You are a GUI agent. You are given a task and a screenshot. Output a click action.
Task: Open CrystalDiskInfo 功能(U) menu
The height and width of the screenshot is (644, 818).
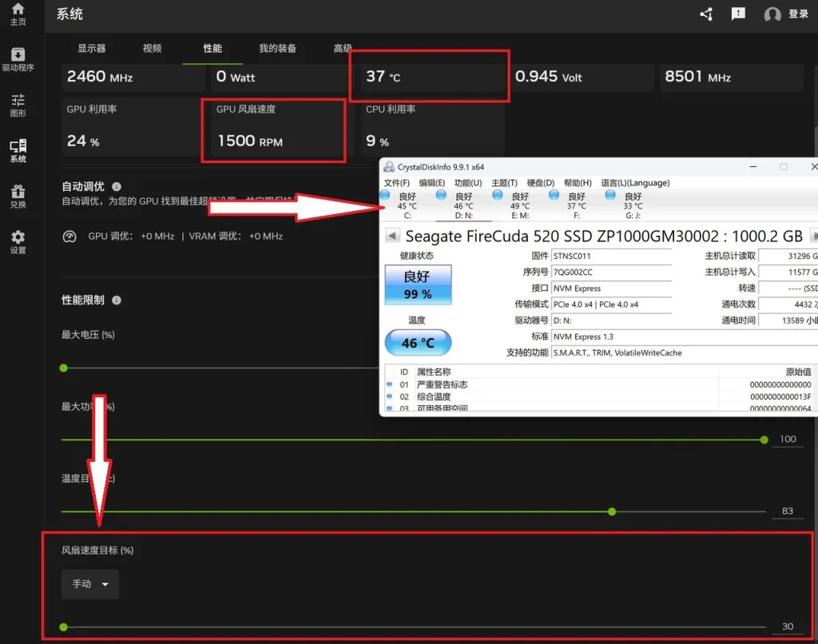468,183
